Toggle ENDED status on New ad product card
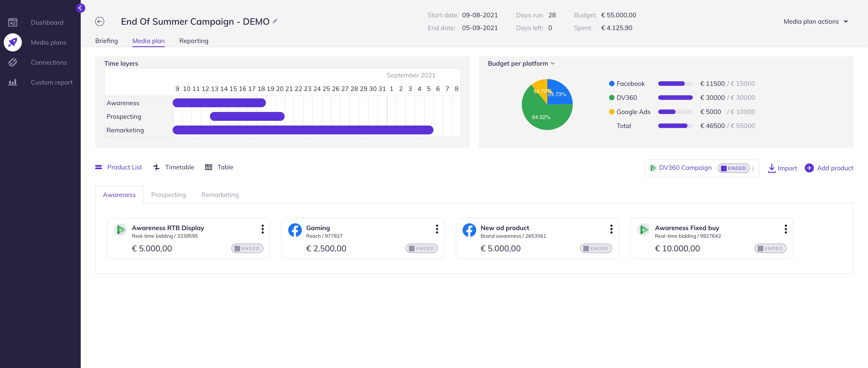The height and width of the screenshot is (368, 868). point(596,248)
